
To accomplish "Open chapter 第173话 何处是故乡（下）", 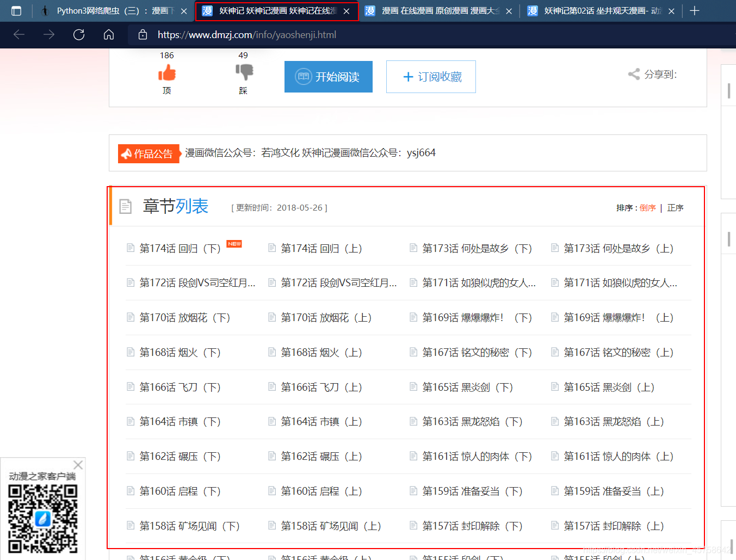I will 478,249.
